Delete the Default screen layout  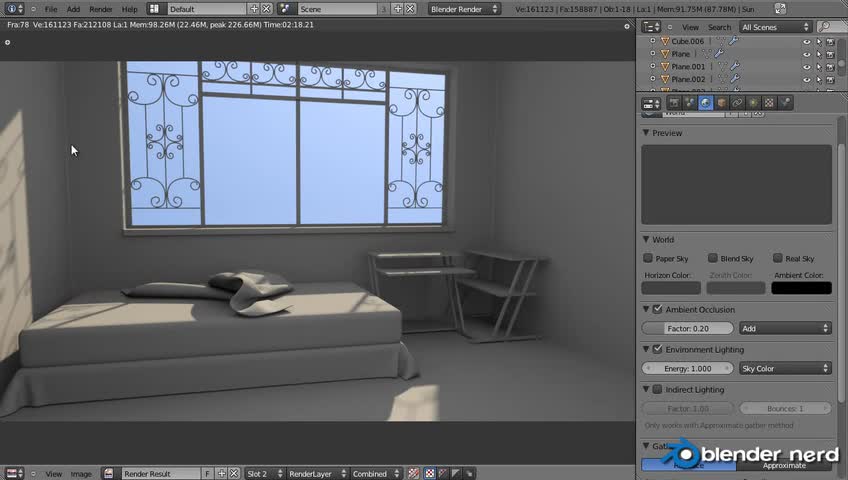tap(267, 9)
